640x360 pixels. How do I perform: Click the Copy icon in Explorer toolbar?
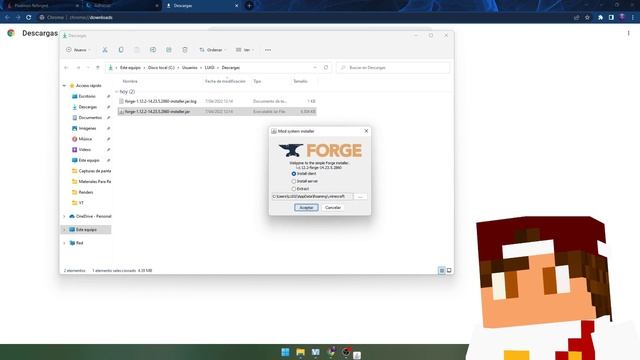(x=121, y=50)
